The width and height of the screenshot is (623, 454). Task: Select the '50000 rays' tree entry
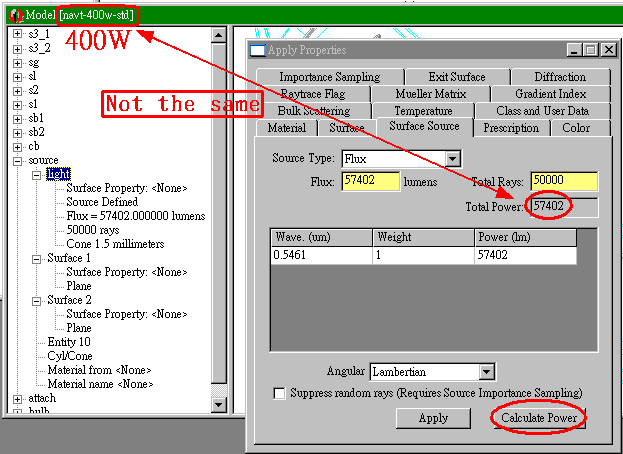(x=93, y=230)
